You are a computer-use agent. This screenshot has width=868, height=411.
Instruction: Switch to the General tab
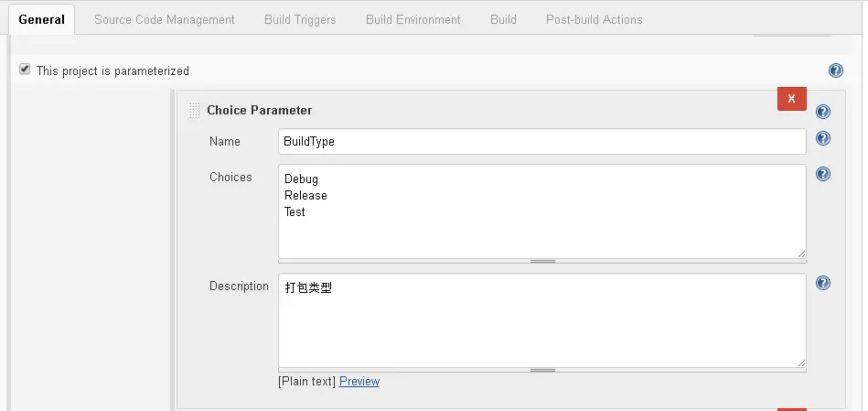point(40,19)
